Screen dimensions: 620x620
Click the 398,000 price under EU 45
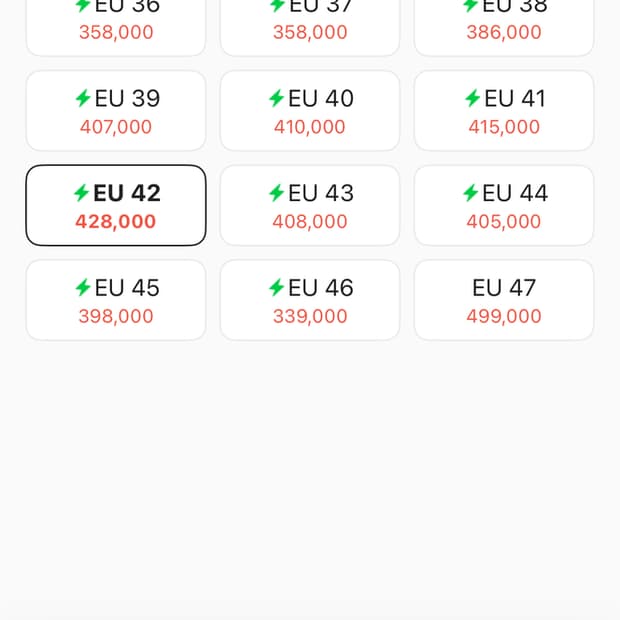coord(116,316)
